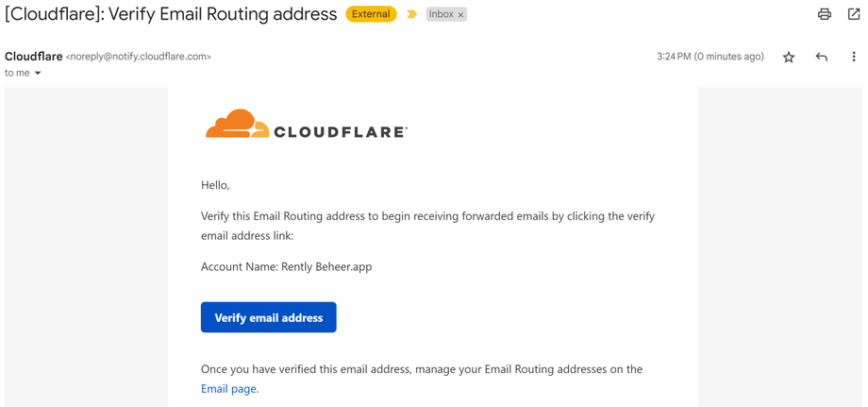Open the Email page link
This screenshot has width=868, height=407.
pyautogui.click(x=229, y=388)
